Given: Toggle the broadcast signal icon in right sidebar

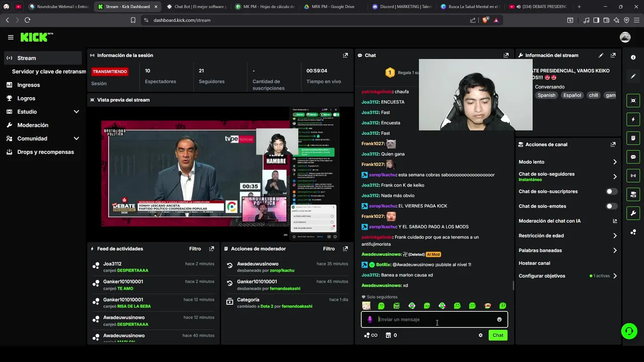Looking at the screenshot, I should click(x=633, y=175).
